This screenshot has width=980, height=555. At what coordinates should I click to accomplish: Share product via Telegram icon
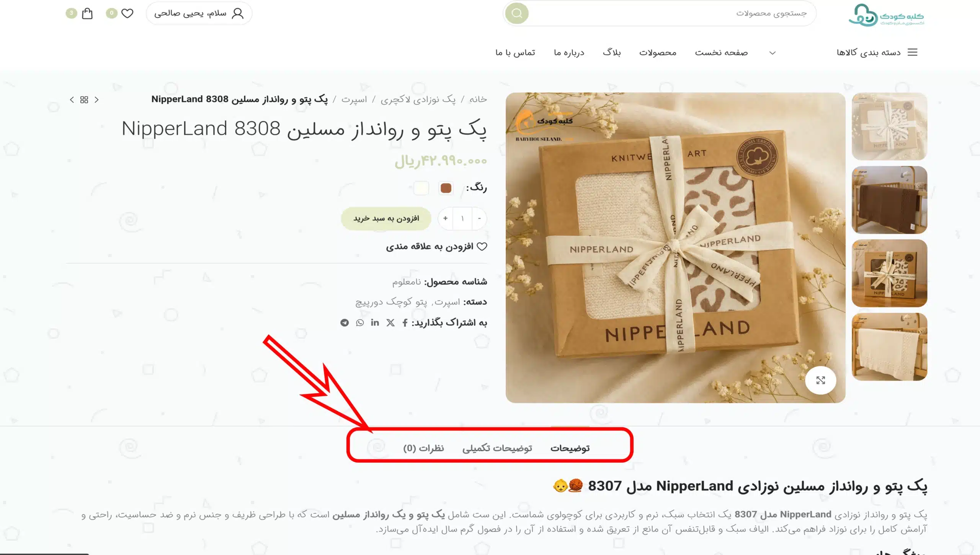pyautogui.click(x=345, y=323)
